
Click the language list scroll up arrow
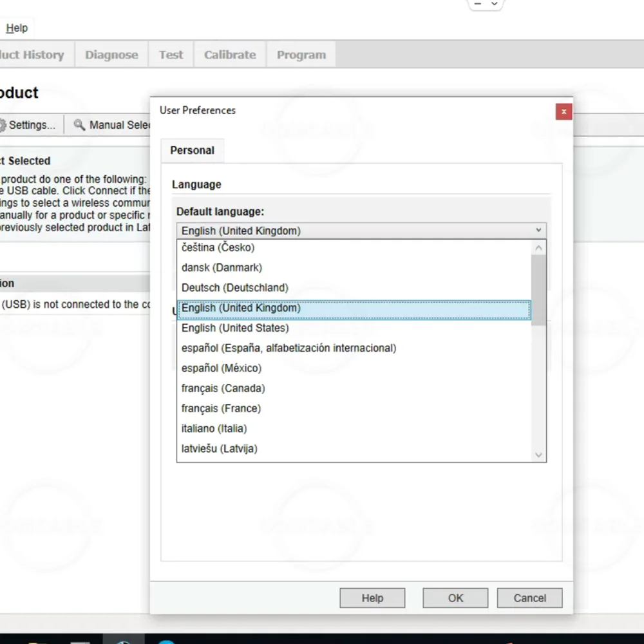pyautogui.click(x=538, y=248)
